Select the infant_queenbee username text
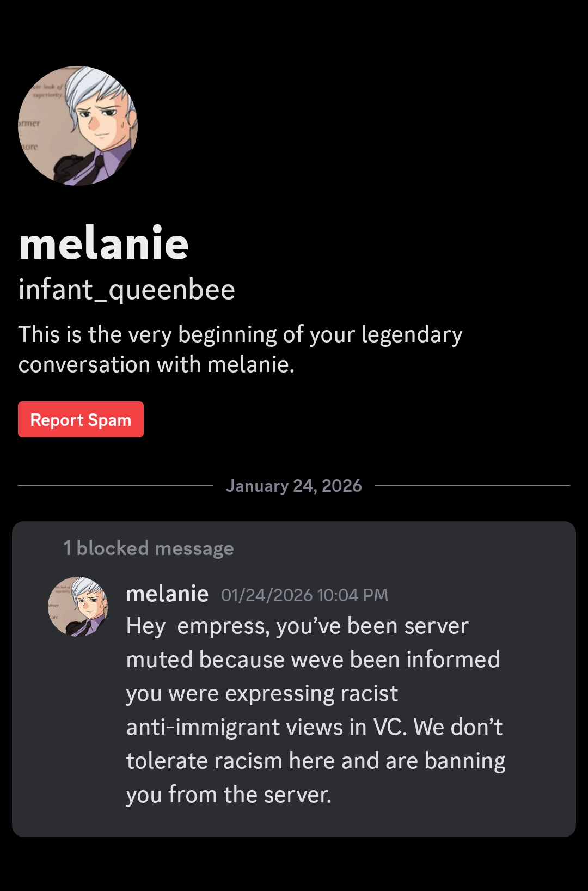Screen dimensions: 588x891 pyautogui.click(x=126, y=290)
